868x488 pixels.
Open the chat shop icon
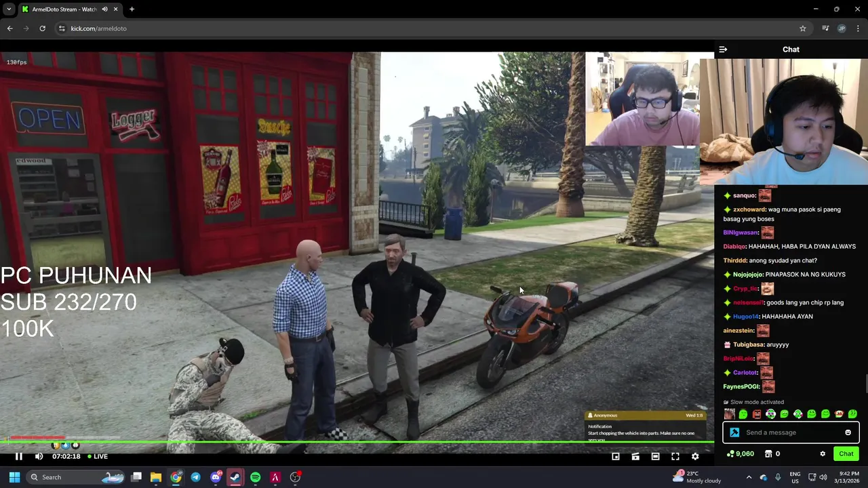click(768, 453)
